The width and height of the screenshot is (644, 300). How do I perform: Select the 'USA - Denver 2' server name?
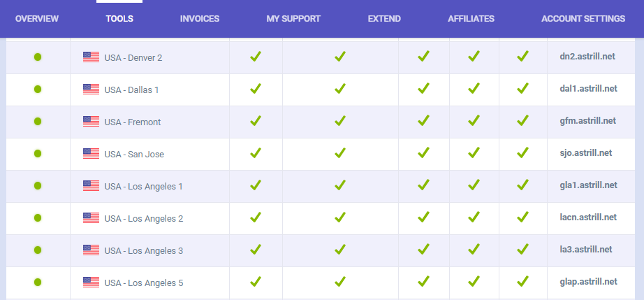tap(133, 58)
